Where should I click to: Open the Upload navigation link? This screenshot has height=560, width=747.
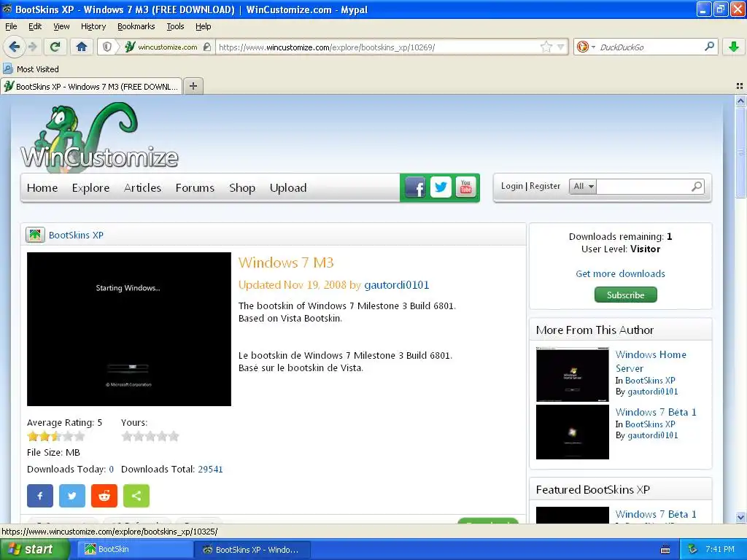[287, 187]
